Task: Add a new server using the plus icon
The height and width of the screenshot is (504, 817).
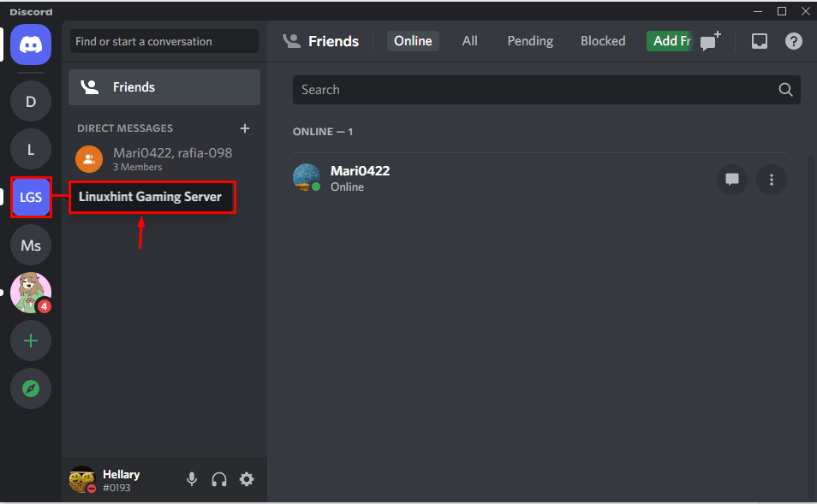Action: coord(31,341)
